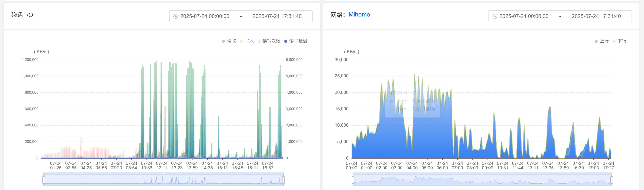644x190 pixels.
Task: Click network start date 2025-07-24 00:00:00
Action: [x=524, y=16]
